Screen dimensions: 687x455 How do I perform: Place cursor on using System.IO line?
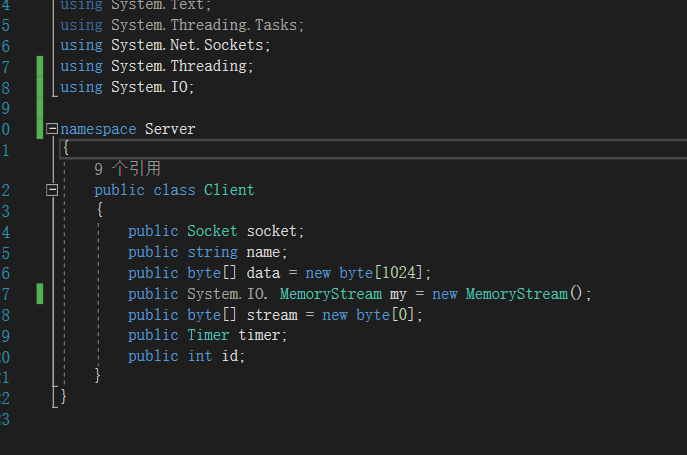[127, 87]
